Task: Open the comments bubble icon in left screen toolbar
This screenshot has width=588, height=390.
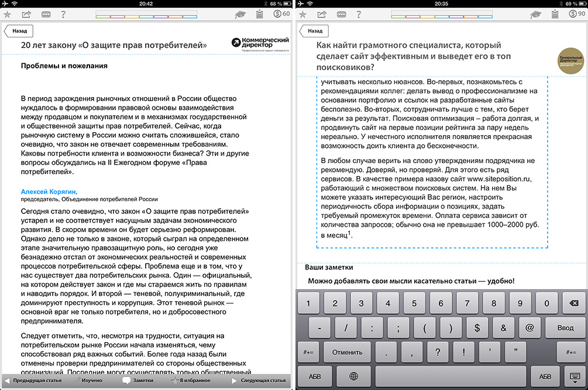Action: pyautogui.click(x=46, y=15)
